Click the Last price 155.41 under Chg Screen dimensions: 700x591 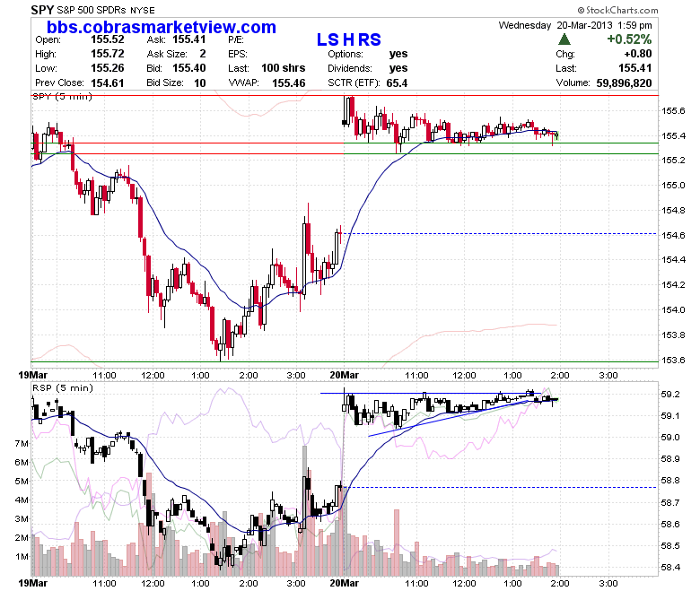click(x=634, y=68)
